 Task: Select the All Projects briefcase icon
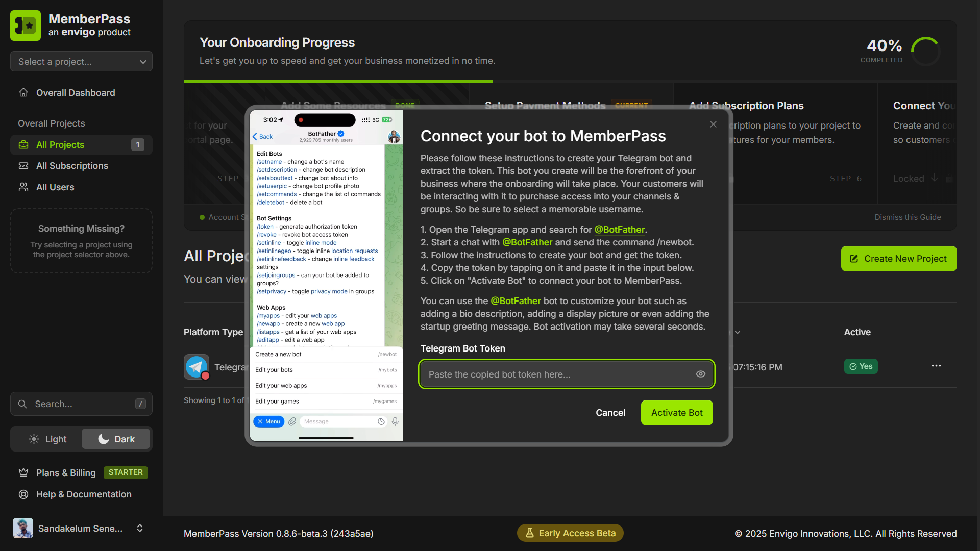23,145
